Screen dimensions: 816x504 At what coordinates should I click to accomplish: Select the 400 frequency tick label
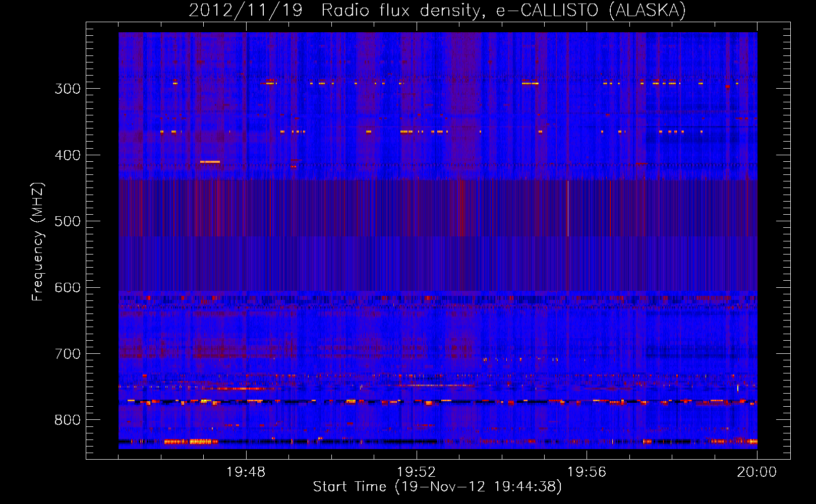68,155
